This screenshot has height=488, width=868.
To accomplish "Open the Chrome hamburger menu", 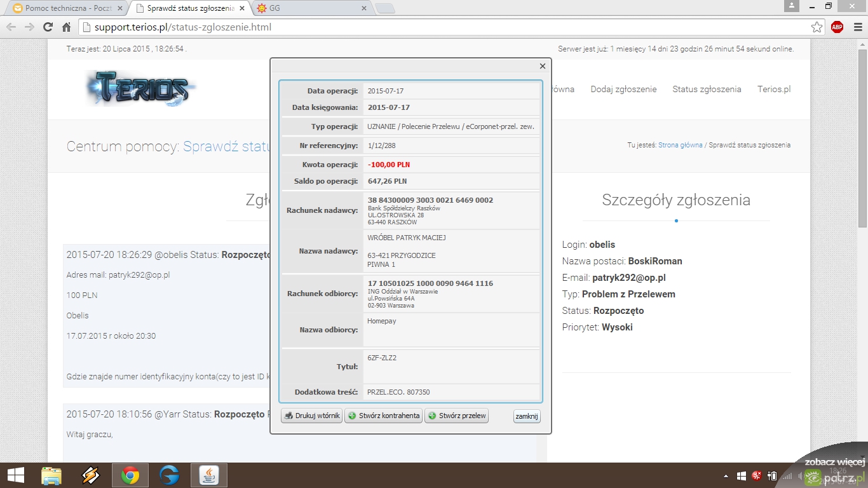I will point(856,27).
